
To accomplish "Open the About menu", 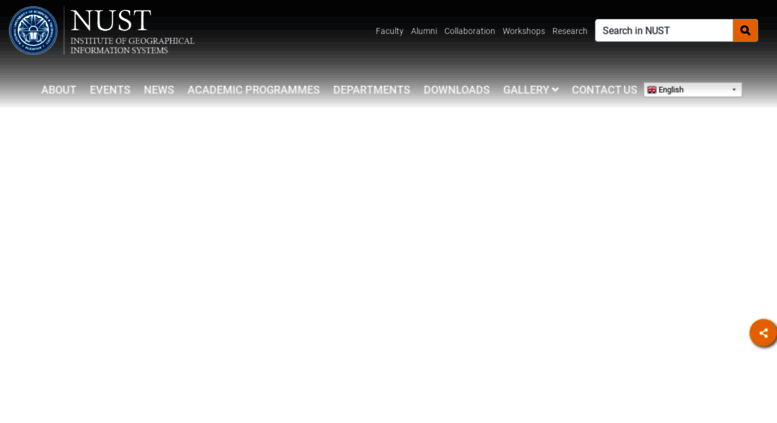I will pyautogui.click(x=58, y=90).
